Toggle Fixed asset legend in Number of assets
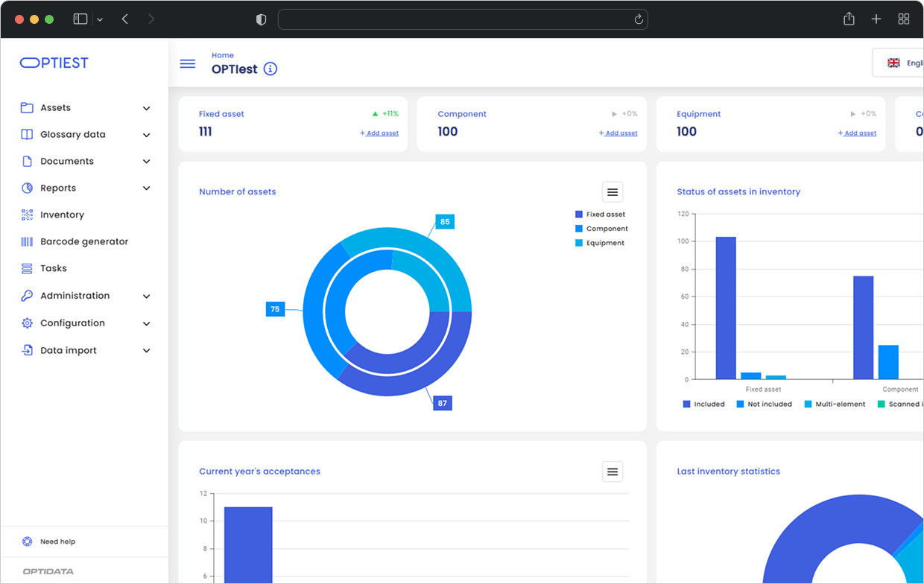 (x=601, y=215)
